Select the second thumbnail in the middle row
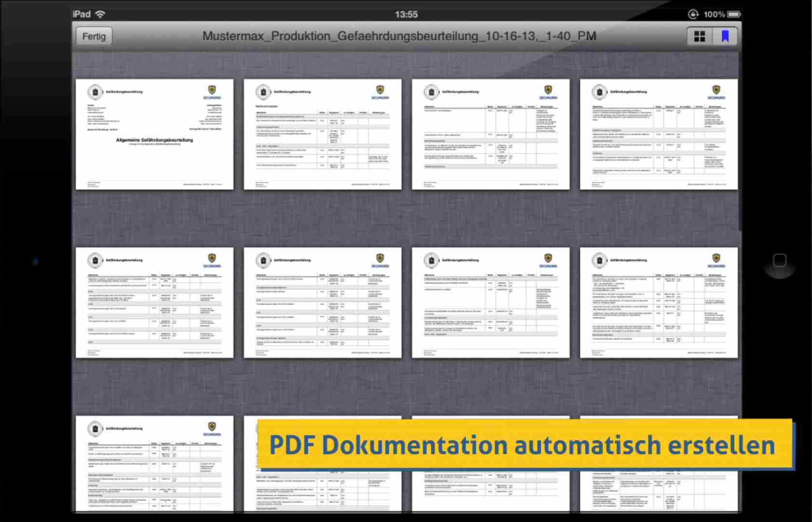 (x=322, y=303)
